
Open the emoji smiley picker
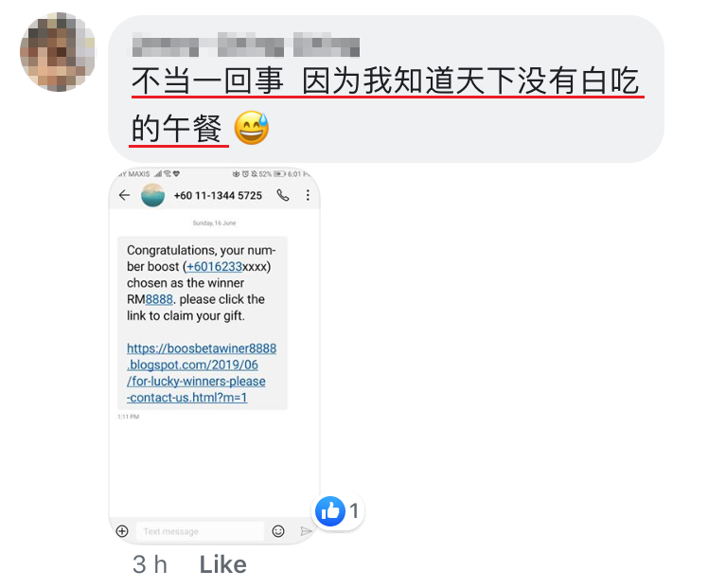[278, 531]
